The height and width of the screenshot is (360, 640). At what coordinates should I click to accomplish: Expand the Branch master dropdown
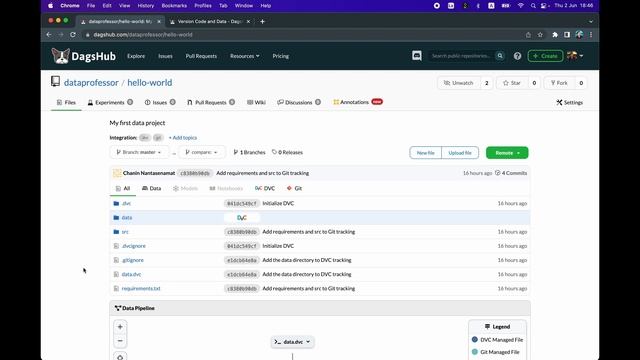tap(139, 152)
